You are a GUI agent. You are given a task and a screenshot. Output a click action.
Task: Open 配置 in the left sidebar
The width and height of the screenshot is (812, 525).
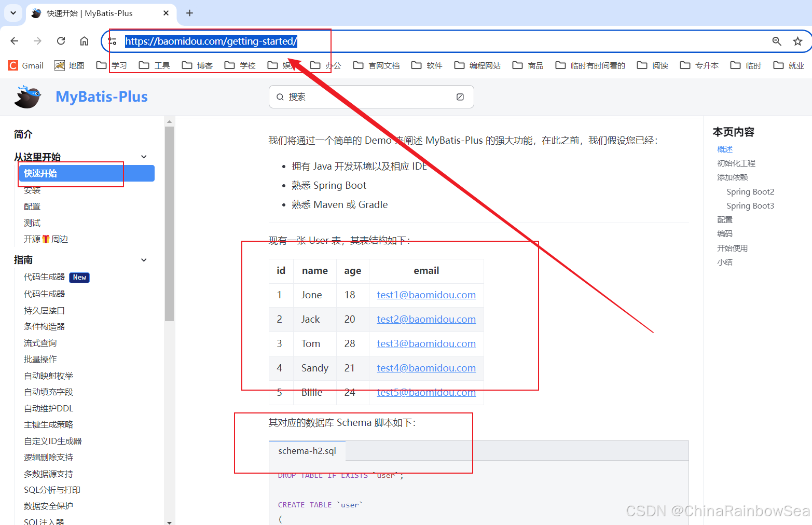point(32,206)
